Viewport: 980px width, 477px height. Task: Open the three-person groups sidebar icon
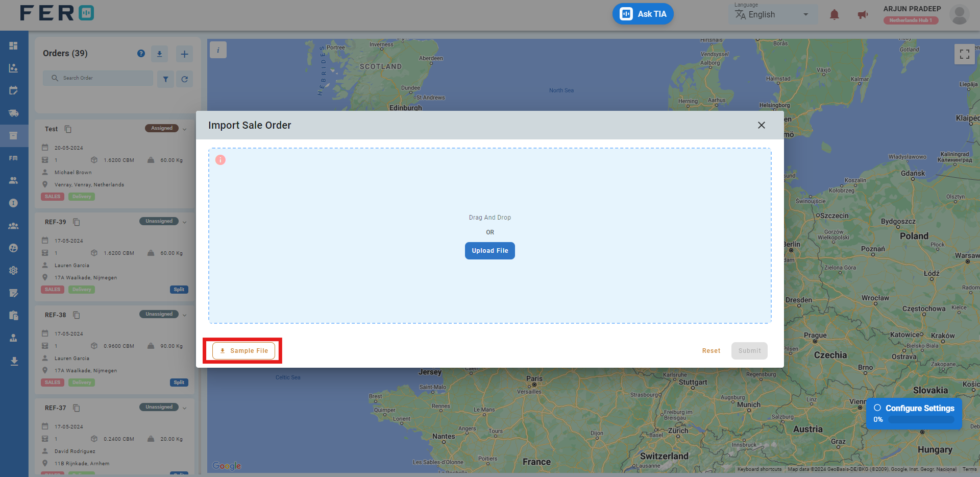14,225
